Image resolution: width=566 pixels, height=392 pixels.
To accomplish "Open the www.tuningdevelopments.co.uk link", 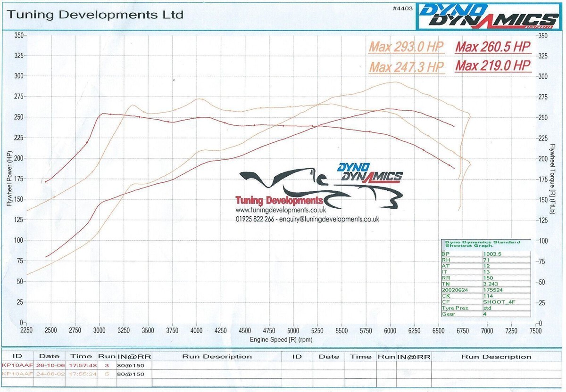I will coord(282,210).
